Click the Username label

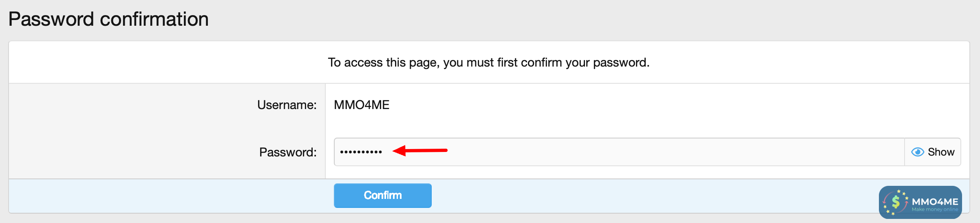[287, 105]
